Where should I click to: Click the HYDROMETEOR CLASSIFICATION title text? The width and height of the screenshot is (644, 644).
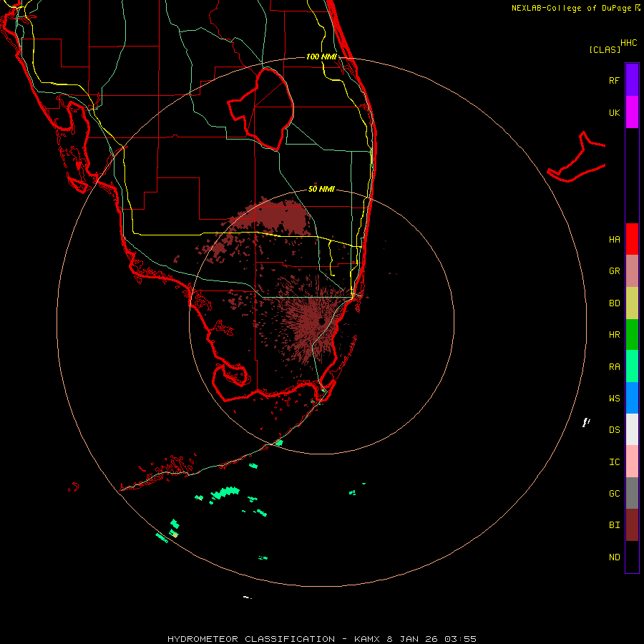point(251,639)
